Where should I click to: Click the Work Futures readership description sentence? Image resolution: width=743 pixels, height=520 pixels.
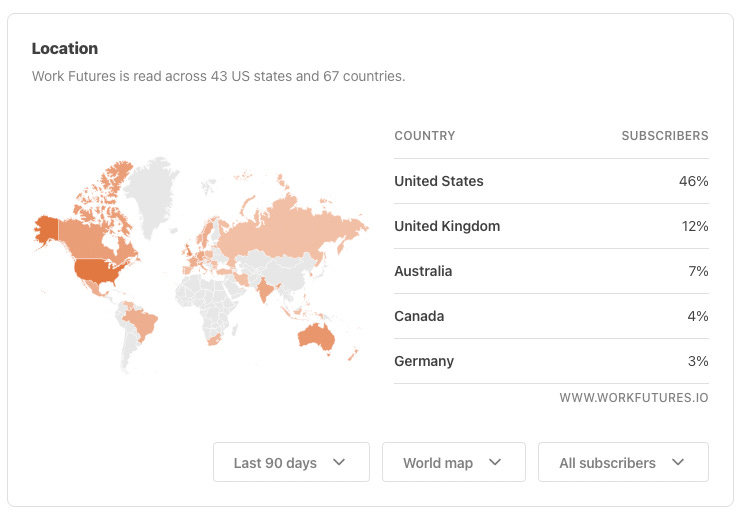(218, 76)
